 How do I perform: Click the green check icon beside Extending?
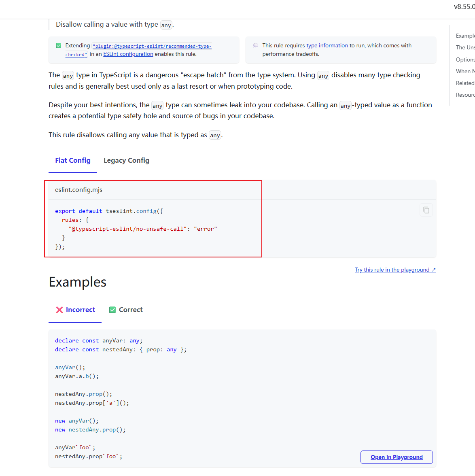coord(59,45)
